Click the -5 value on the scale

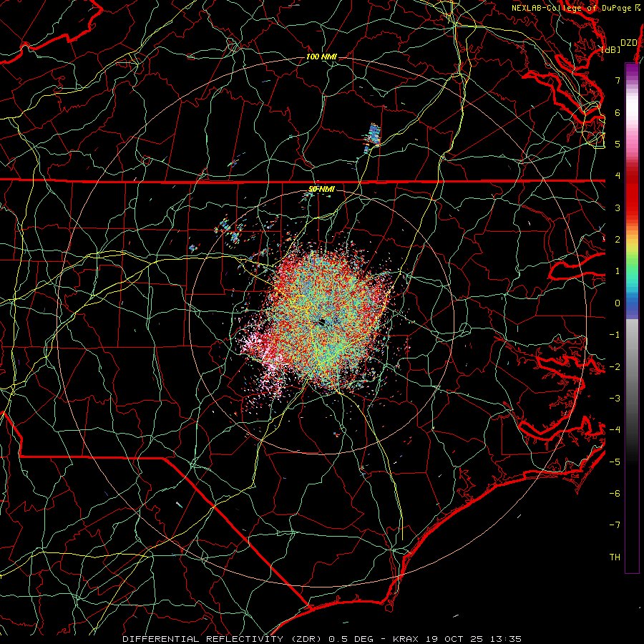tap(615, 462)
